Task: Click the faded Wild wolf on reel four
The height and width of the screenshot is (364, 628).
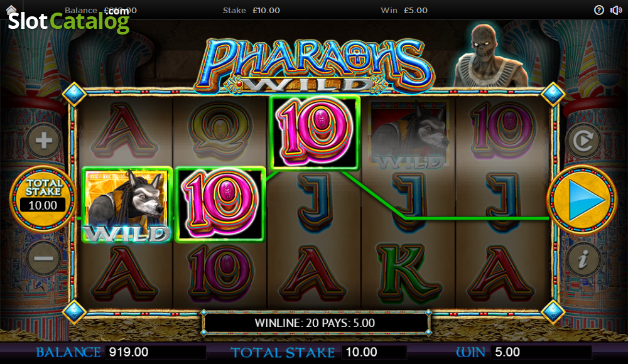Action: tap(409, 134)
